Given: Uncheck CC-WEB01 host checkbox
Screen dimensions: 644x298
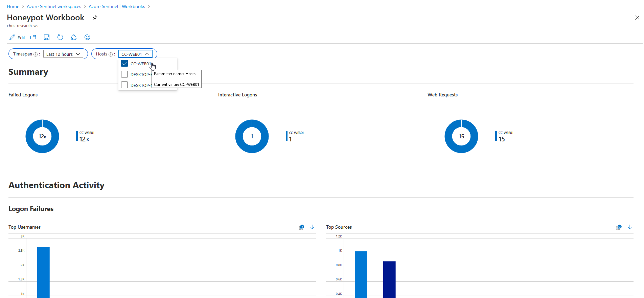Looking at the screenshot, I should pyautogui.click(x=124, y=64).
